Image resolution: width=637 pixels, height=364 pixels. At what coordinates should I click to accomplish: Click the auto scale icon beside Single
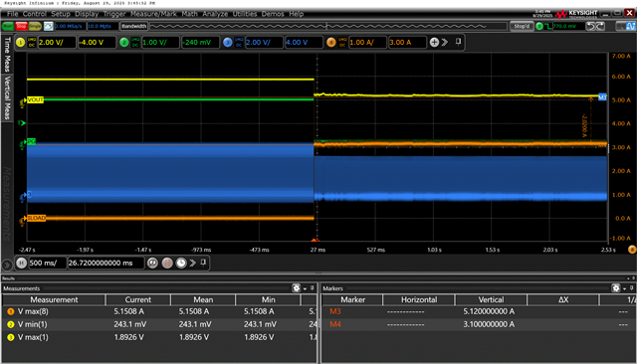[49, 27]
